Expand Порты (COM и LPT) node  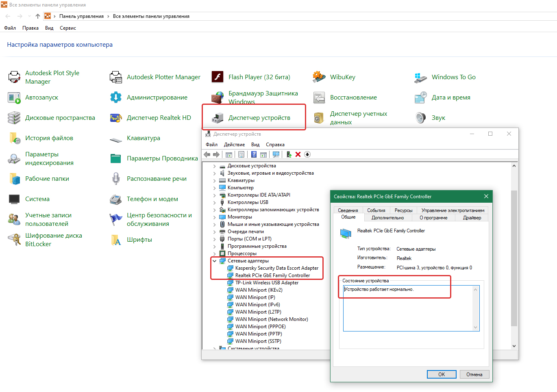214,239
